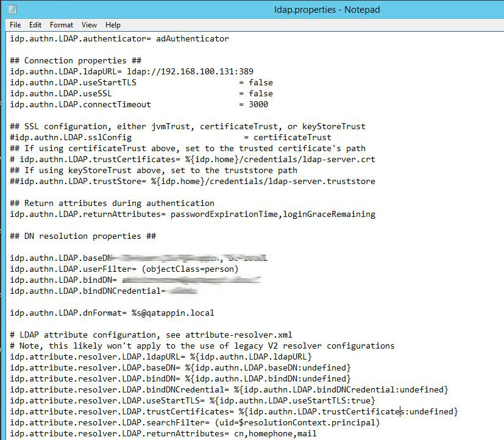Click the searchFilter= (uid=$resolutionContext.principal) line

tap(195, 423)
